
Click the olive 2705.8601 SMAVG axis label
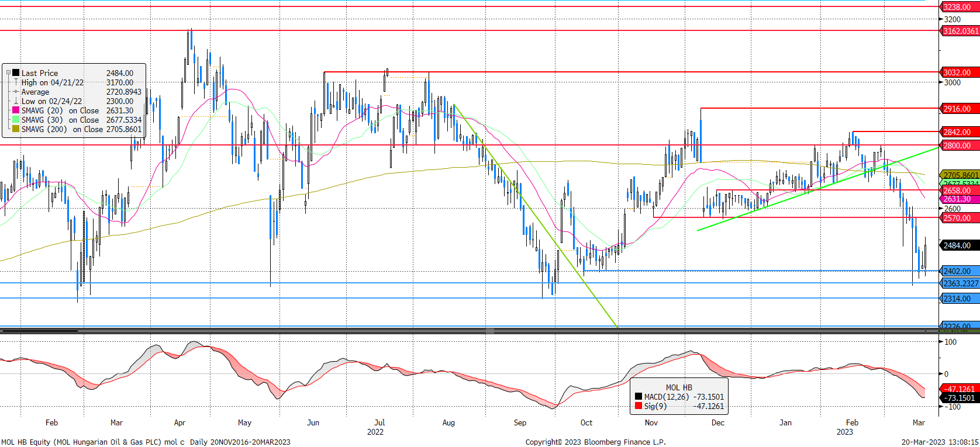point(960,175)
